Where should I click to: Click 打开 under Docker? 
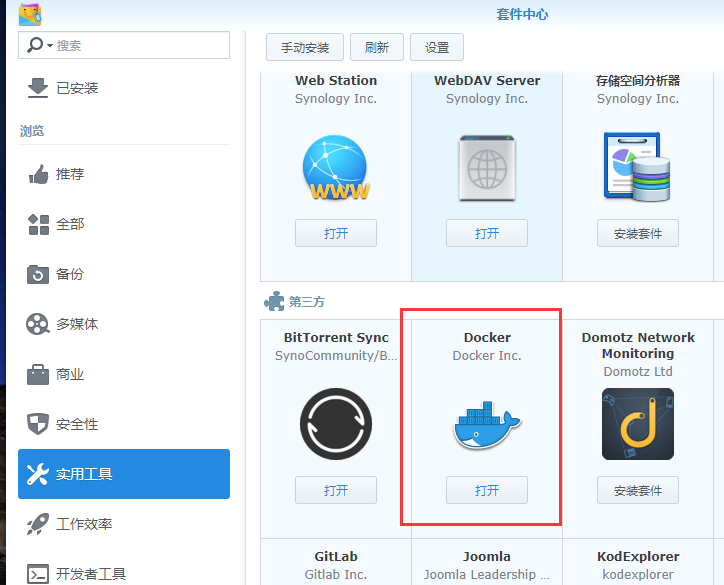click(487, 490)
